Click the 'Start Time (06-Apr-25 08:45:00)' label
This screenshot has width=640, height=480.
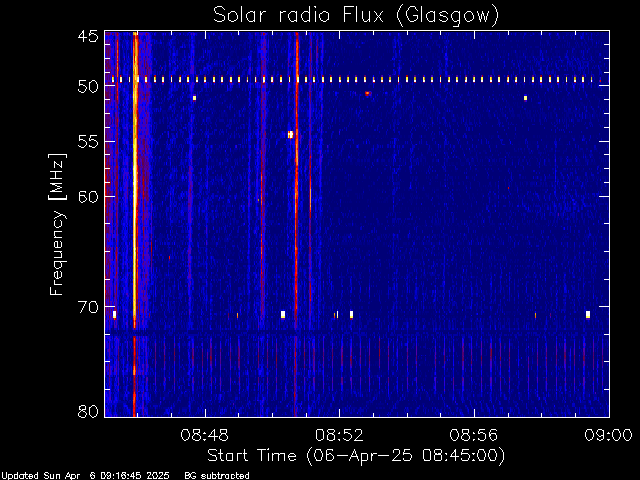[x=356, y=456]
